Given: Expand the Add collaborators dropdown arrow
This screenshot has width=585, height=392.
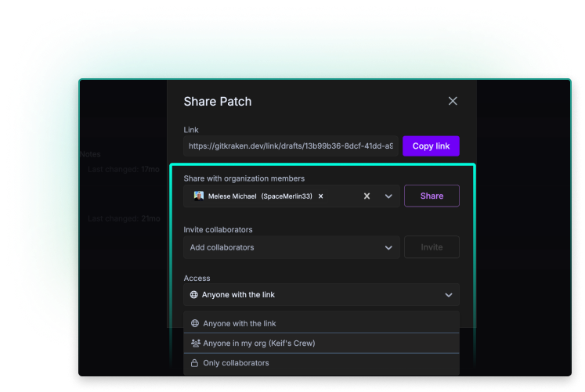Looking at the screenshot, I should pos(388,247).
